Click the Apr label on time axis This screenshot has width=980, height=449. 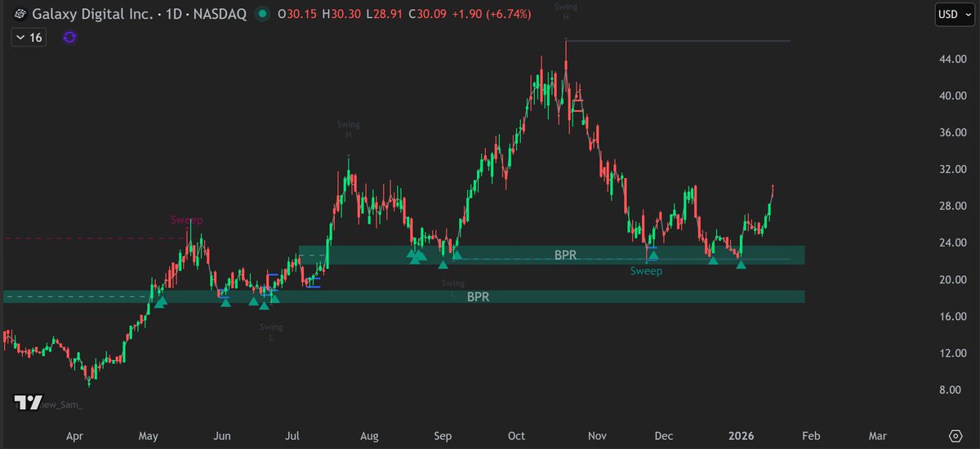point(74,436)
